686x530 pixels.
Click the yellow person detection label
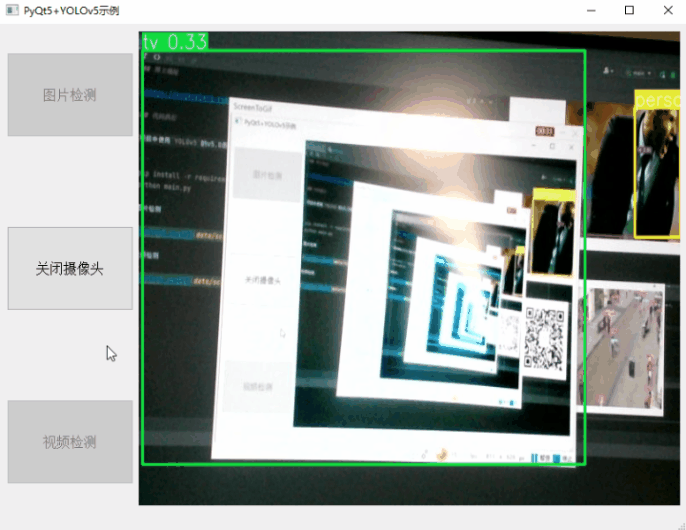tap(658, 100)
